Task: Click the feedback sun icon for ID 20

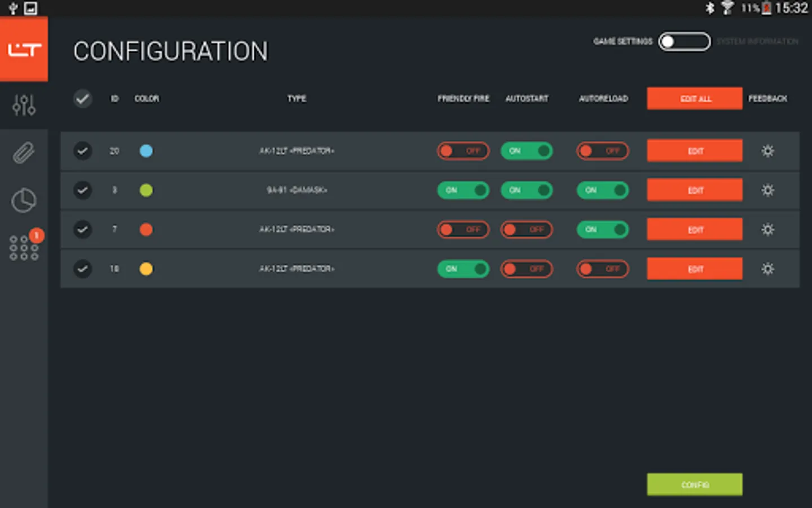Action: point(767,151)
